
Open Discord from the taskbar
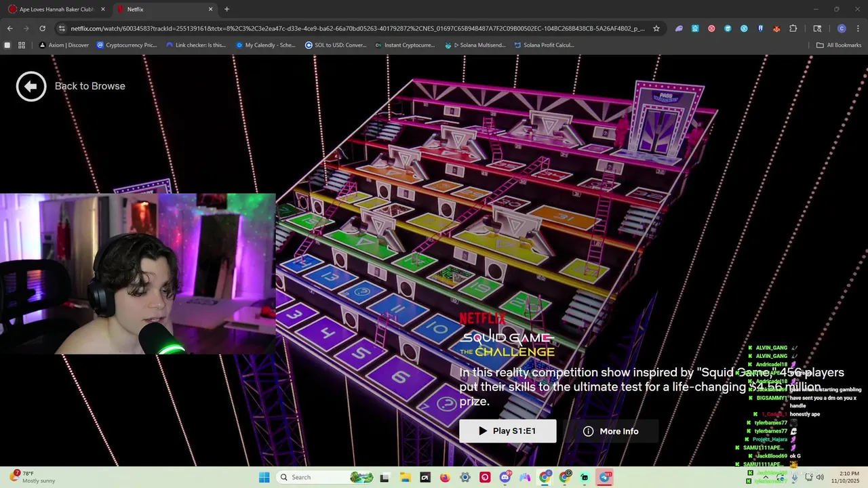[505, 477]
